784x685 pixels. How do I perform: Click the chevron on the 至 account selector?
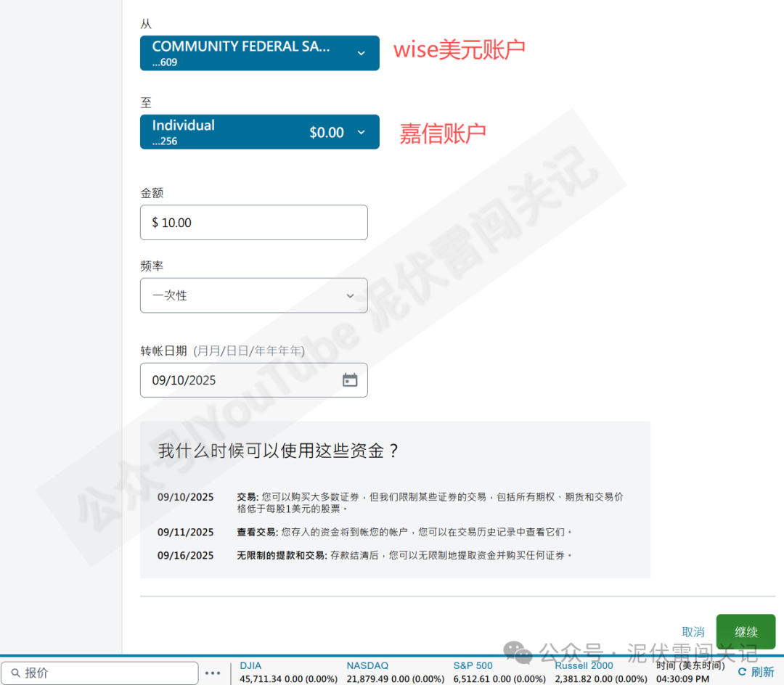(x=361, y=131)
